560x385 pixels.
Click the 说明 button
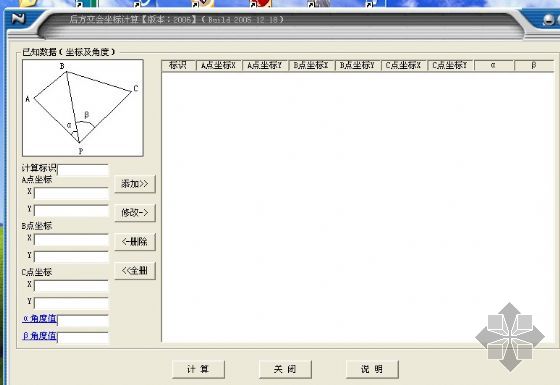click(x=372, y=369)
